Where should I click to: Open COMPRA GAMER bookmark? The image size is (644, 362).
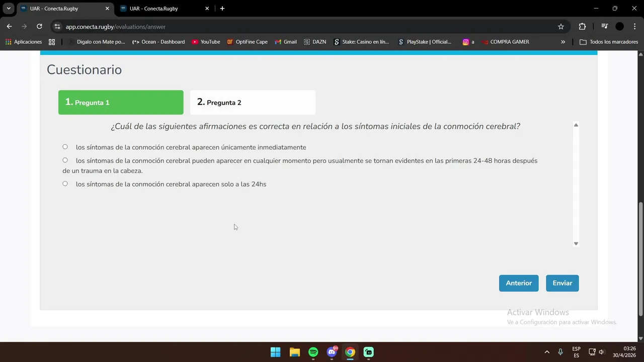point(505,42)
